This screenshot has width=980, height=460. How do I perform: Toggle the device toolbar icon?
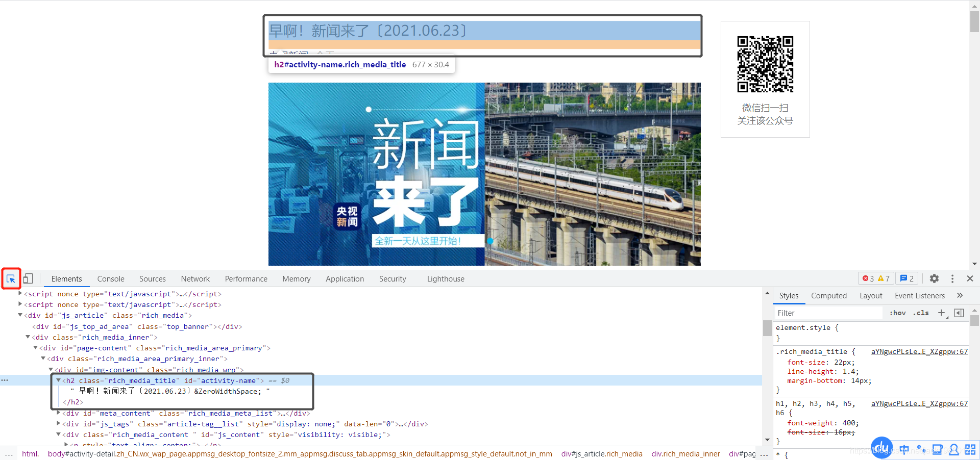click(x=28, y=278)
